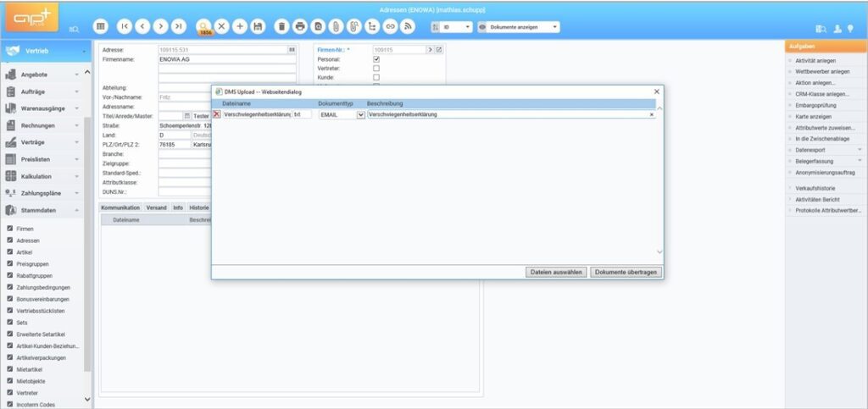868x409 pixels.
Task: Click the table grid view icon
Action: tap(101, 27)
